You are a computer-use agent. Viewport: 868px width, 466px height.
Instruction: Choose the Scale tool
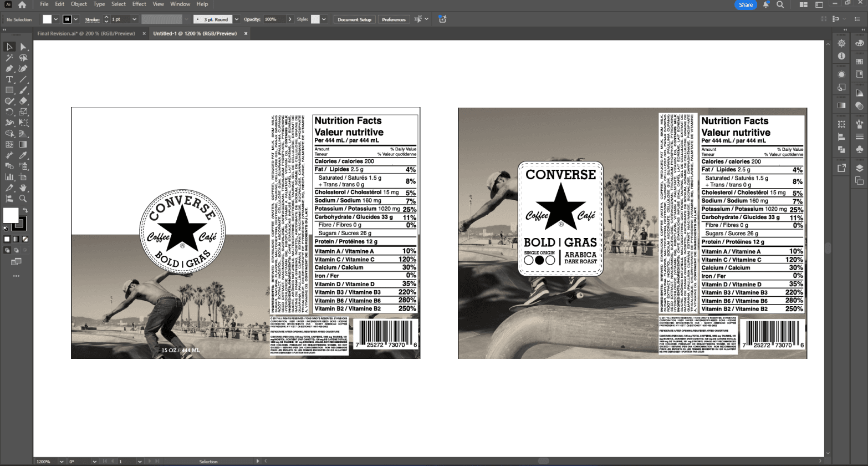click(x=23, y=112)
